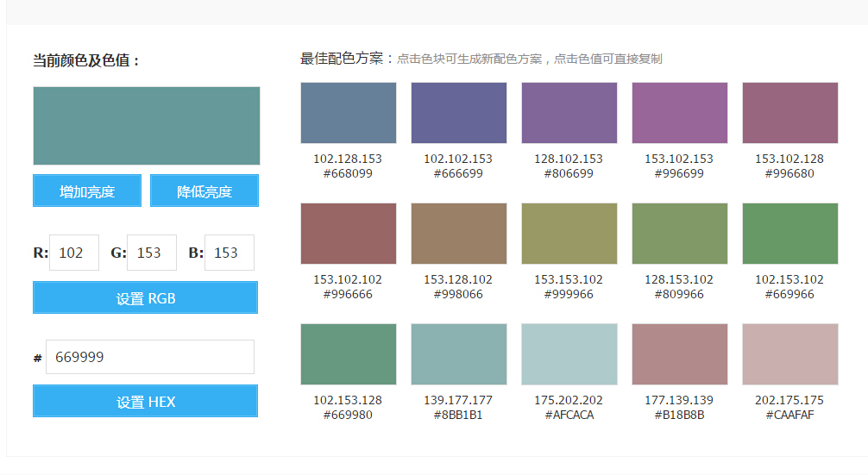
Task: Click the 降低亮度 button
Action: pos(204,191)
